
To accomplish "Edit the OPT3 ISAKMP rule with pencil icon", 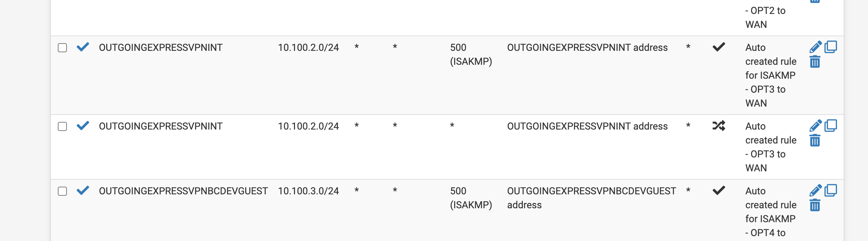I will pyautogui.click(x=816, y=47).
